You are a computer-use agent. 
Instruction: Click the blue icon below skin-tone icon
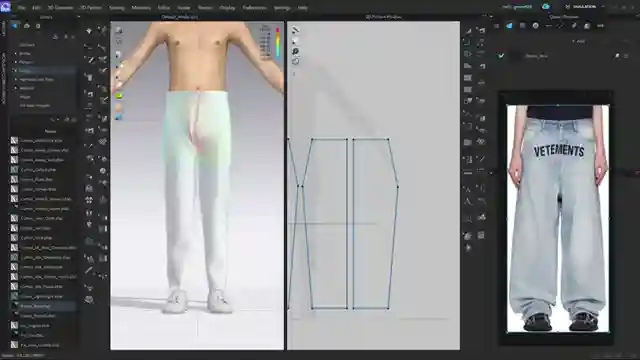(x=119, y=117)
